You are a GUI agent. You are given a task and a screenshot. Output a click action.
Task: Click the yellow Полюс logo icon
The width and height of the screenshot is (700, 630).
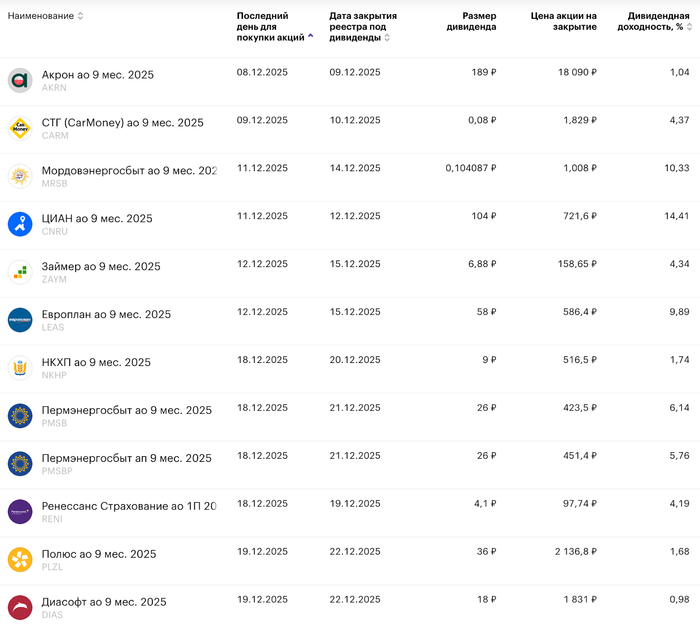point(20,560)
